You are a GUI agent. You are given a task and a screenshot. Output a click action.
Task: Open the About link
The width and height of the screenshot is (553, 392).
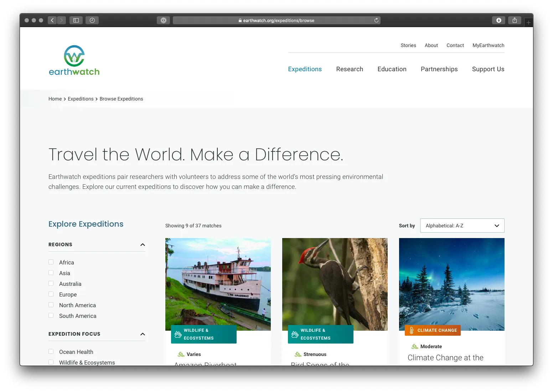[431, 45]
